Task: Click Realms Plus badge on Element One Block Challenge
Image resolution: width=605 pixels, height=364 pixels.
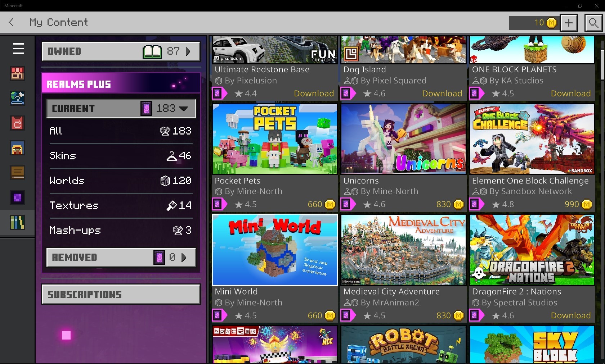Action: coord(476,204)
